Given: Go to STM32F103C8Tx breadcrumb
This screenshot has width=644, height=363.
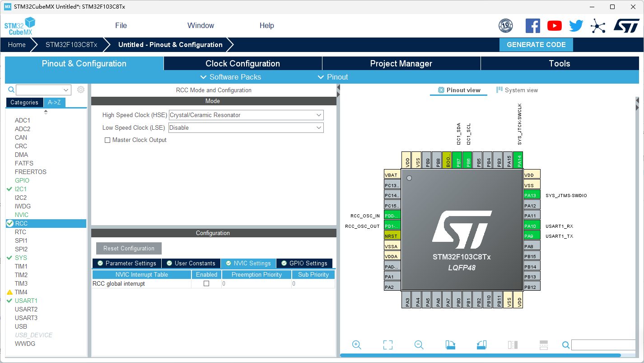Looking at the screenshot, I should [71, 45].
